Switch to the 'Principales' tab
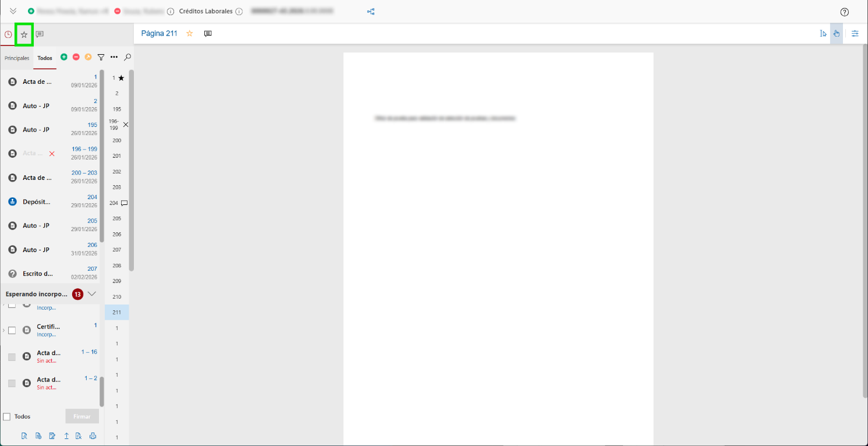 click(x=17, y=58)
